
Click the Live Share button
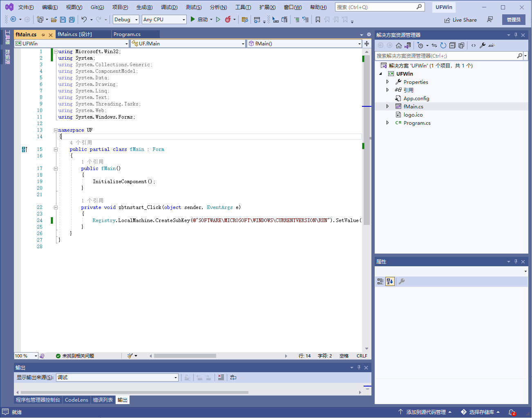[460, 20]
